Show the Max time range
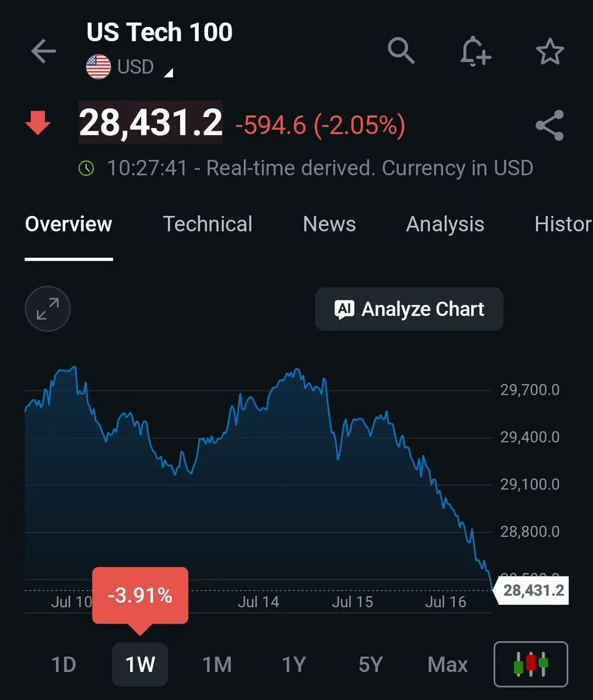Image resolution: width=593 pixels, height=700 pixels. (x=448, y=664)
